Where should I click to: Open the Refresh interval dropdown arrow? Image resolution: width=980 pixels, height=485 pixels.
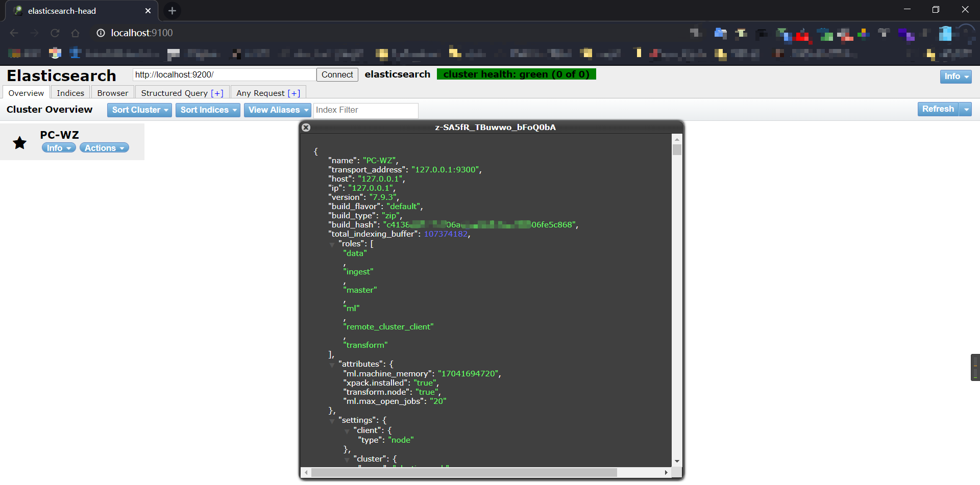click(x=965, y=109)
